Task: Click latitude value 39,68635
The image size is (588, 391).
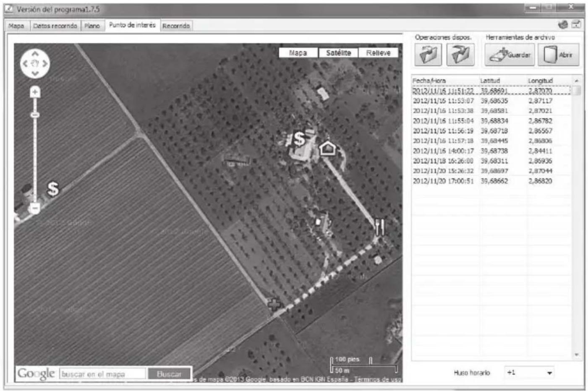Action: [x=494, y=101]
